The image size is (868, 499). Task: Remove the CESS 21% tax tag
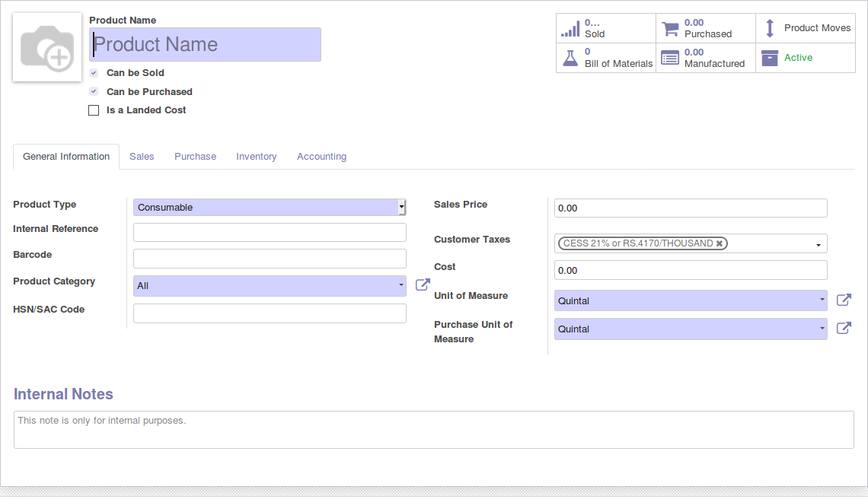point(720,243)
